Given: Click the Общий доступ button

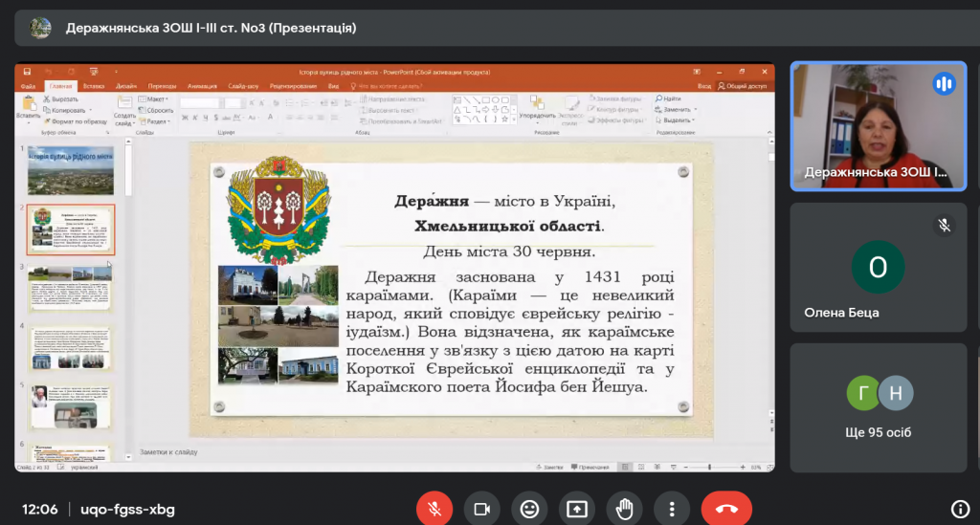Looking at the screenshot, I should (x=742, y=86).
